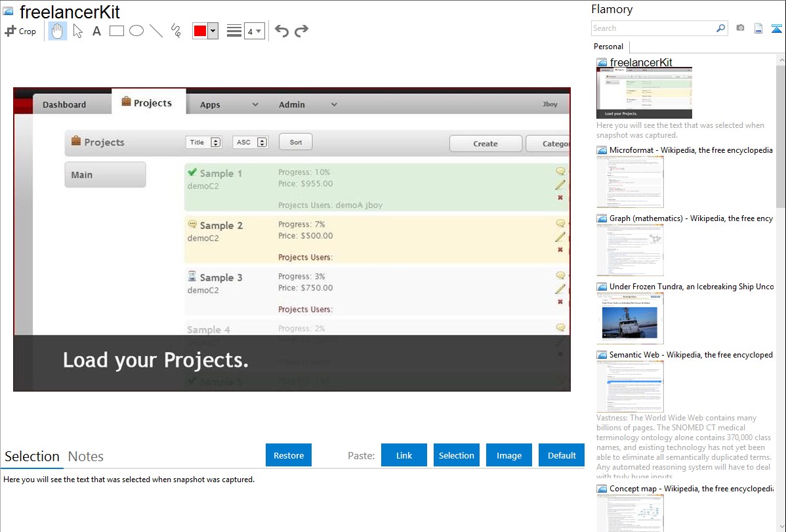Open the Semantic Web snapshot thumbnail
Viewport: 786px width, 532px height.
click(630, 386)
